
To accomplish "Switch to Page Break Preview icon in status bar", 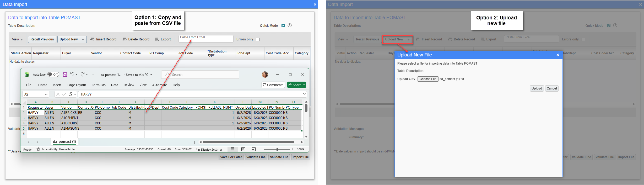I will click(254, 149).
